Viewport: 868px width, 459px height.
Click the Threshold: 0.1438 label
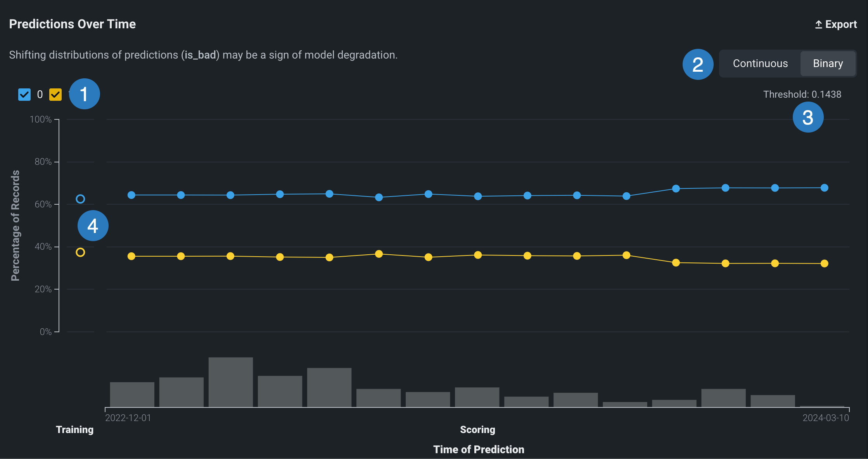click(802, 94)
